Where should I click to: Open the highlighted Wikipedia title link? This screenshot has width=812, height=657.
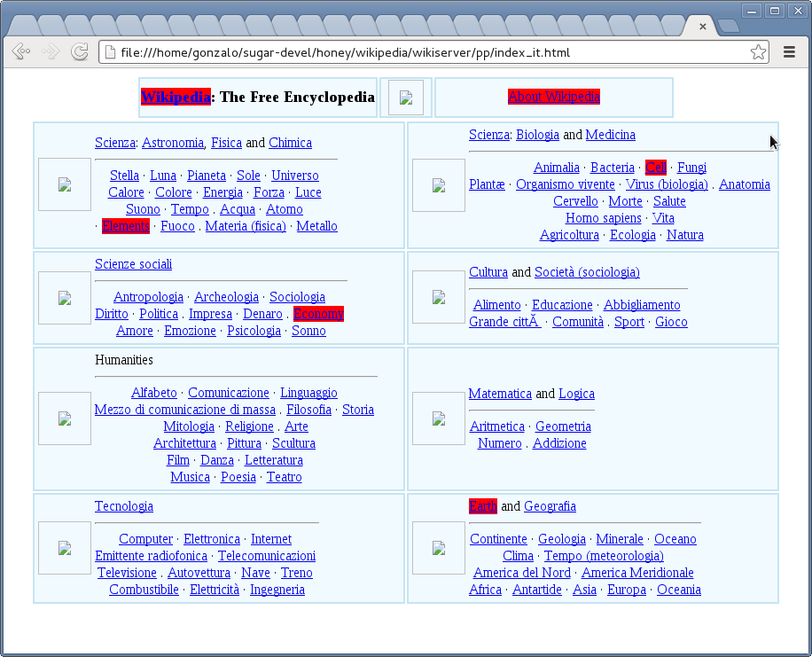point(176,97)
